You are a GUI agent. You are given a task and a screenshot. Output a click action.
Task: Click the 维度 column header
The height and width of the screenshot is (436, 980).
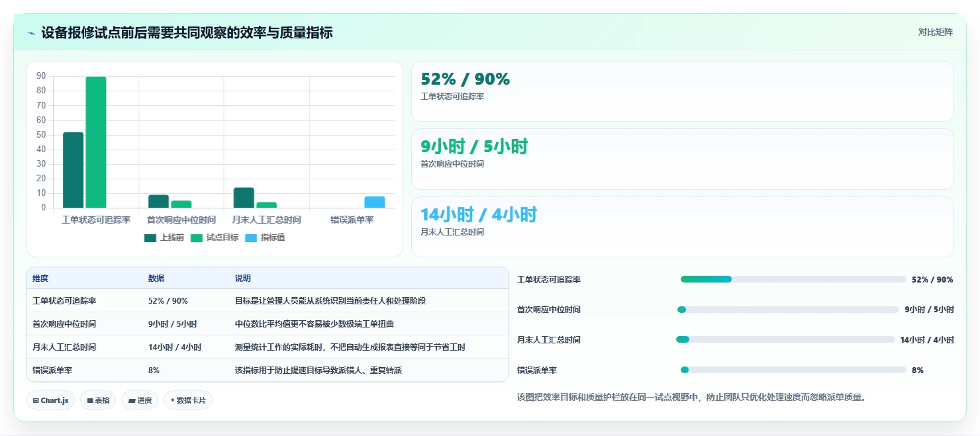tap(40, 279)
